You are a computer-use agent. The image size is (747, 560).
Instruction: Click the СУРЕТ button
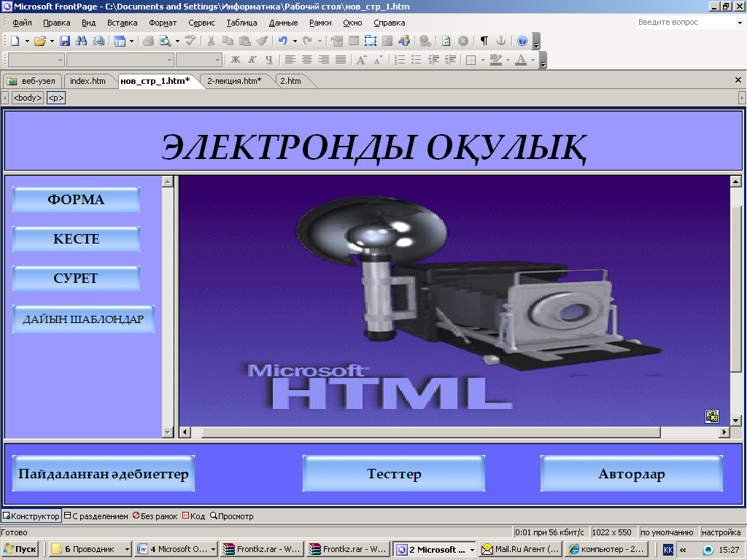76,278
